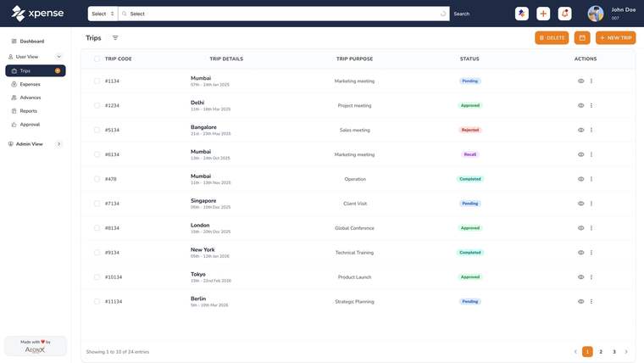Viewport: 644px width, 363px height.
Task: Click the Singapore trip name
Action: tap(203, 201)
